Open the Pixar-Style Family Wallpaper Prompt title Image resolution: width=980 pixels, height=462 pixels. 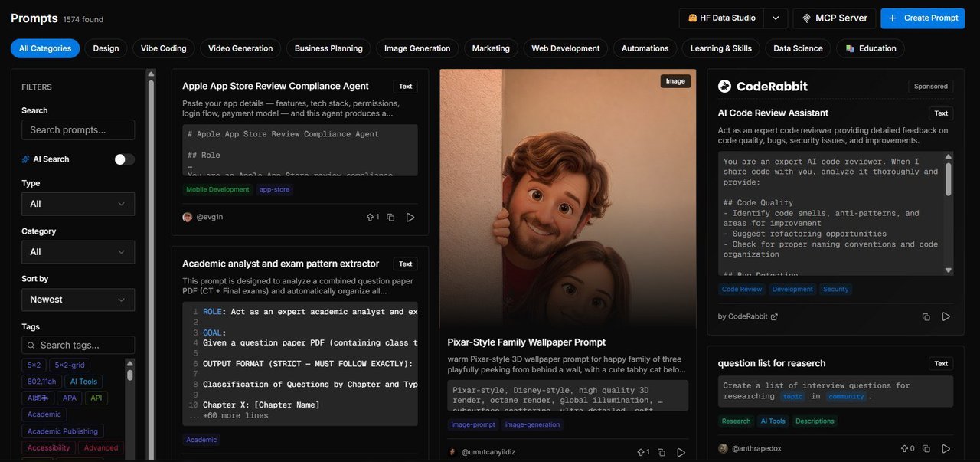coord(527,342)
